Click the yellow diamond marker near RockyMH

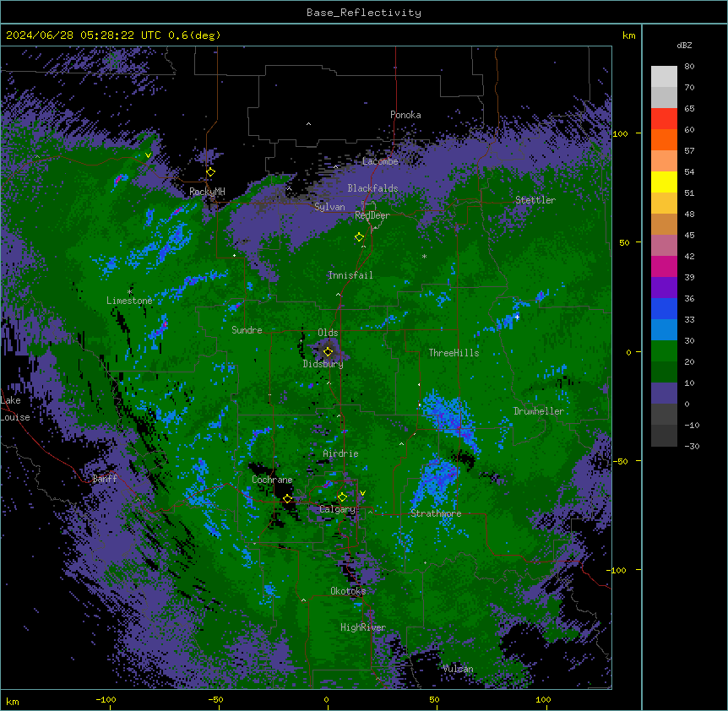coord(211,172)
